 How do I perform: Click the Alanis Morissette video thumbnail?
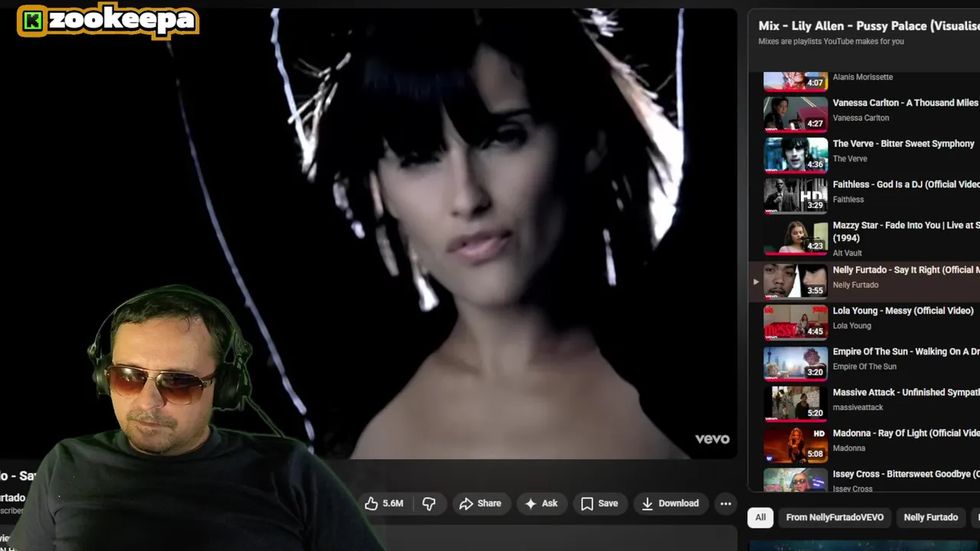[x=795, y=81]
